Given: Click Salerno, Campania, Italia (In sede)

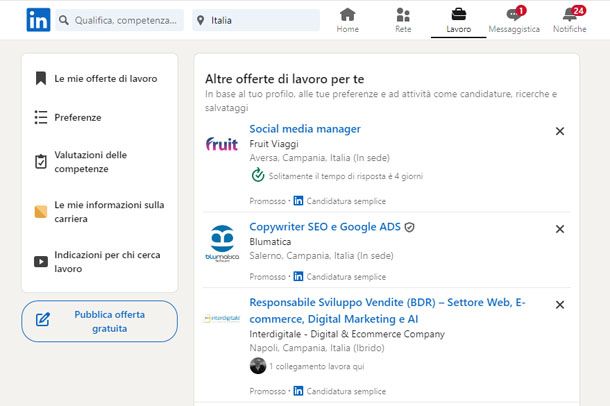Looking at the screenshot, I should (321, 256).
